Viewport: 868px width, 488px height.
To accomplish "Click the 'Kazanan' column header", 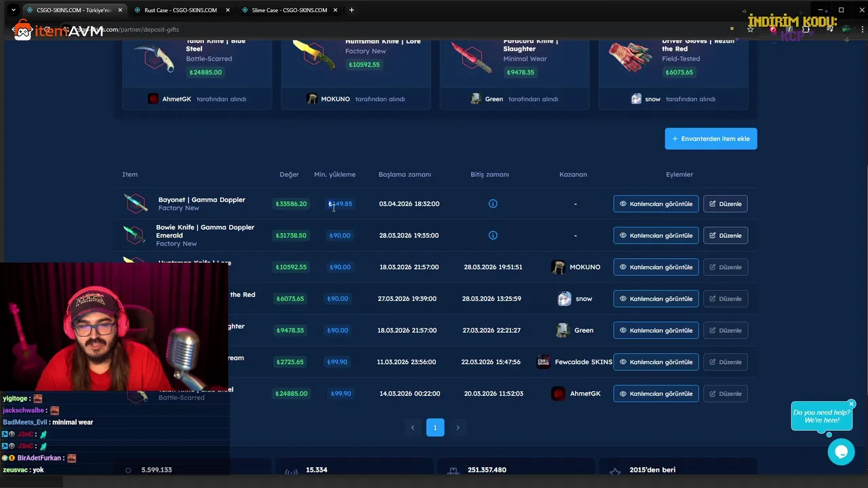I will click(573, 174).
